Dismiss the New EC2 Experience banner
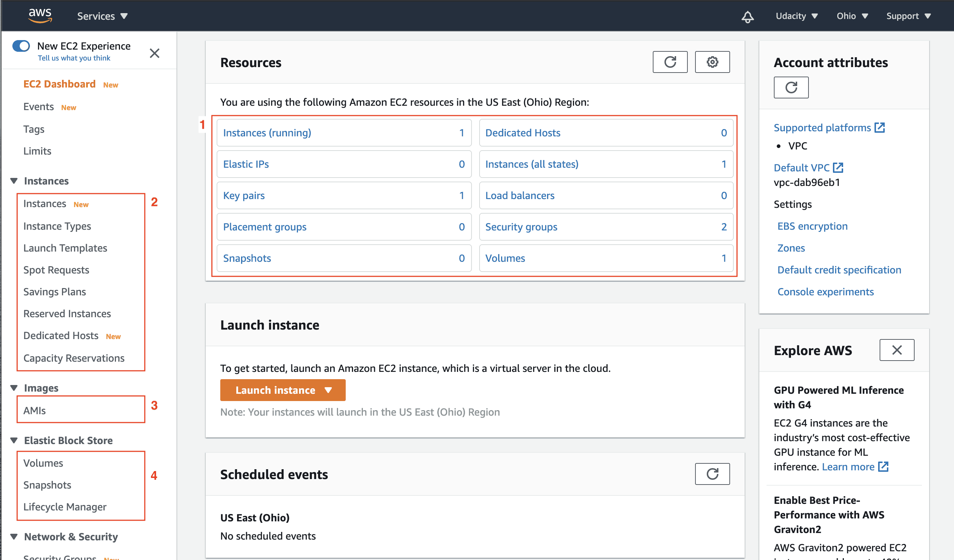The width and height of the screenshot is (954, 560). (155, 53)
